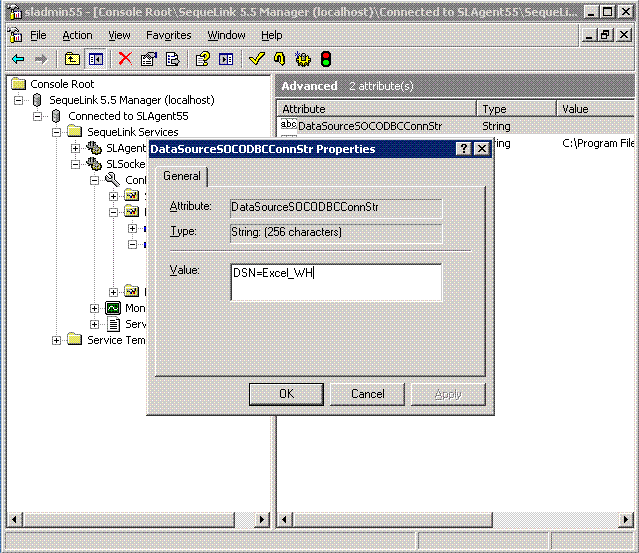
Task: Click the Value text field with DSN=Excel_WH
Action: tap(336, 282)
